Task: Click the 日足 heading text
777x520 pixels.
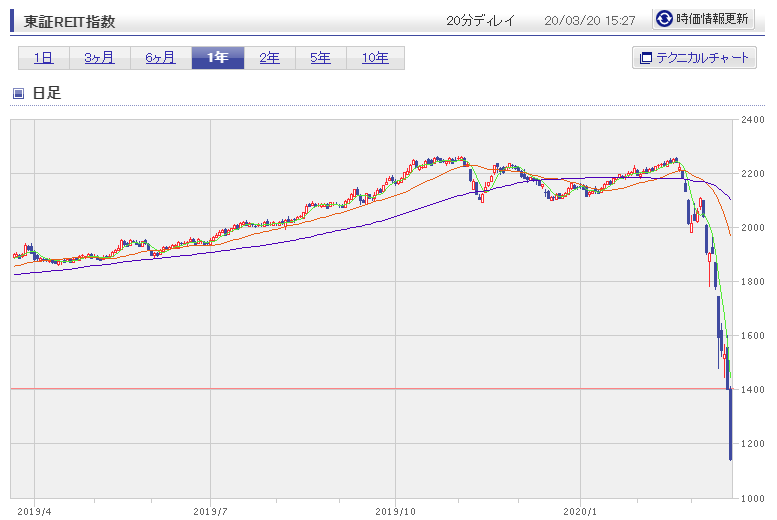Action: point(47,93)
